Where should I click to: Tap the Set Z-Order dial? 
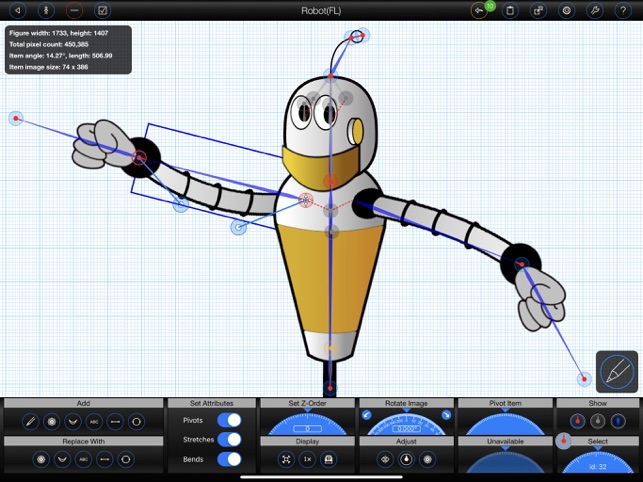tap(307, 425)
